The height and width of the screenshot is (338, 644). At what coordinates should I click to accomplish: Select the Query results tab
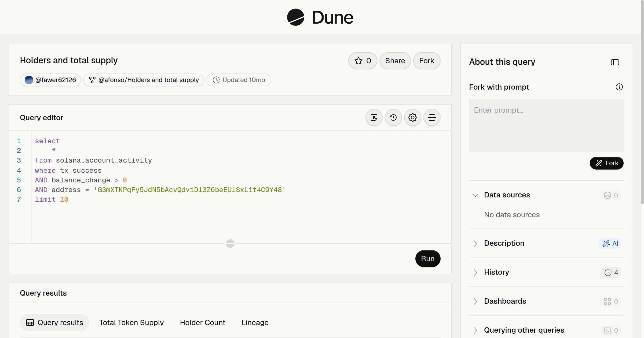tap(54, 322)
